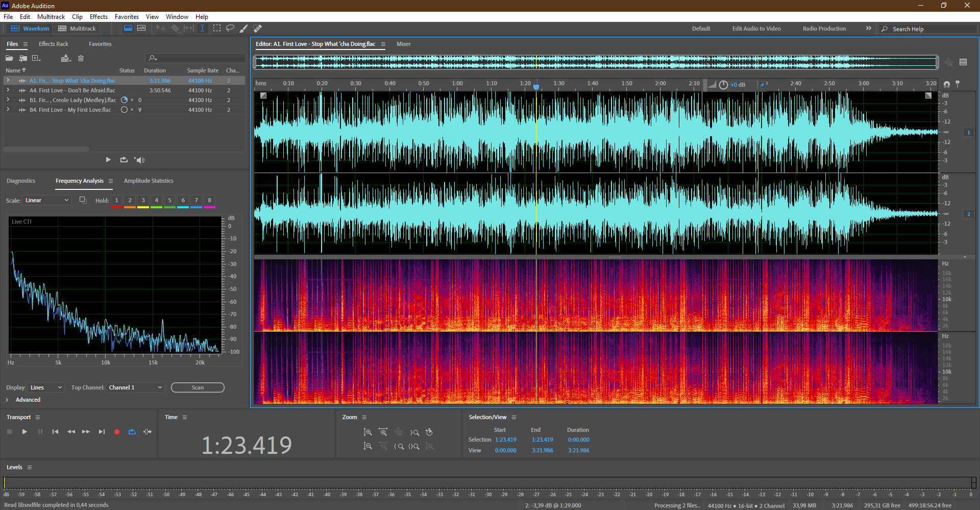The width and height of the screenshot is (980, 510).
Task: Open the Frequency Analysis panel menu
Action: pyautogui.click(x=110, y=181)
